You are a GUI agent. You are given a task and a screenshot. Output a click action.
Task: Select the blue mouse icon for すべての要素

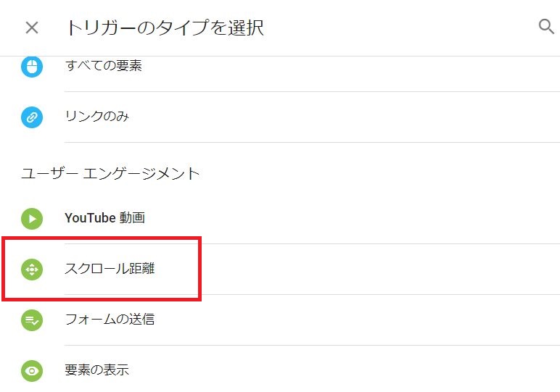pos(32,67)
